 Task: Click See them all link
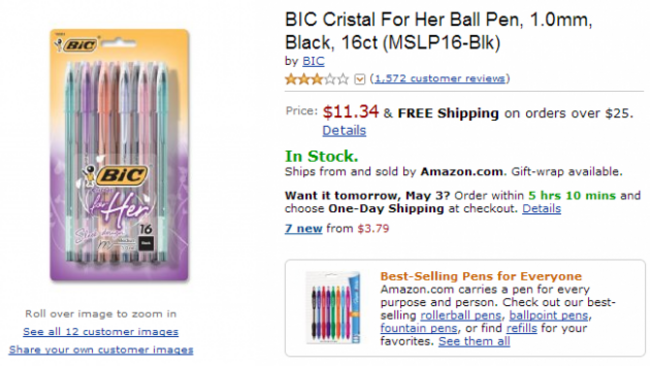474,342
